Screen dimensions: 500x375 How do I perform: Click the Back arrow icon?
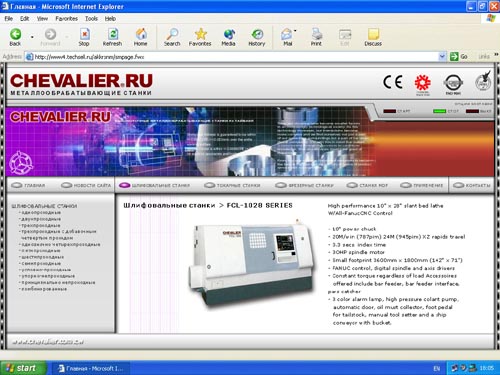[15, 34]
